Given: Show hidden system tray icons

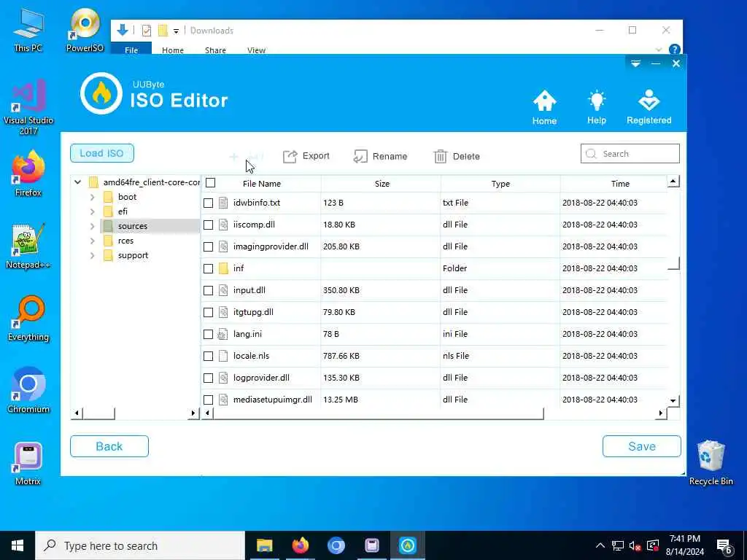Looking at the screenshot, I should (600, 545).
